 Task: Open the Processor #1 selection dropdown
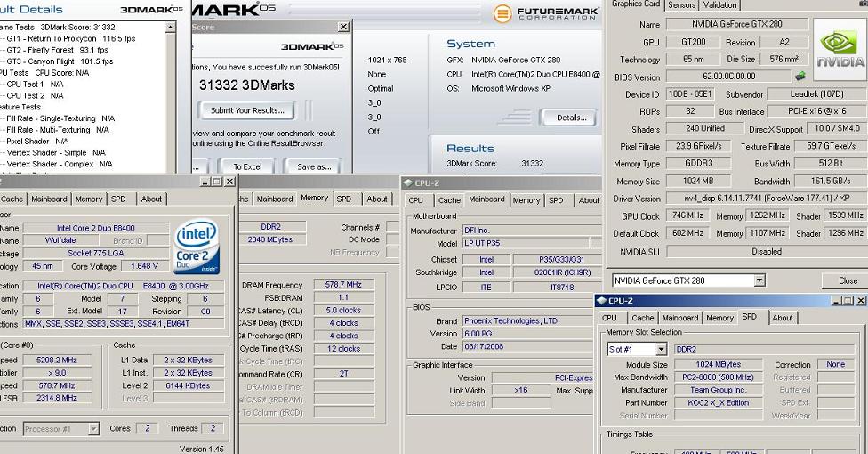[x=93, y=428]
